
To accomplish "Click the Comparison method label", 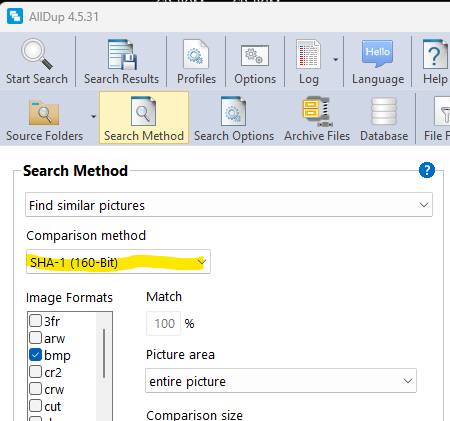I will [x=86, y=236].
